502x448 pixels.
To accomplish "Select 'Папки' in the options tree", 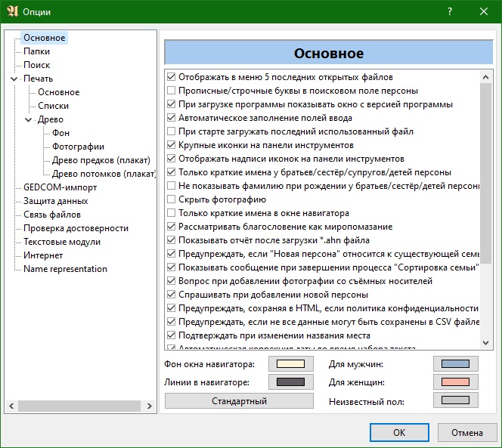I will [x=36, y=51].
